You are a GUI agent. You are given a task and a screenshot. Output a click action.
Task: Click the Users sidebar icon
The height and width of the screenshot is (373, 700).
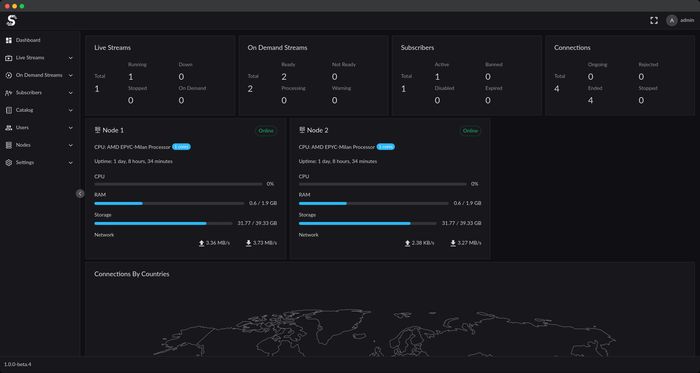coord(8,128)
